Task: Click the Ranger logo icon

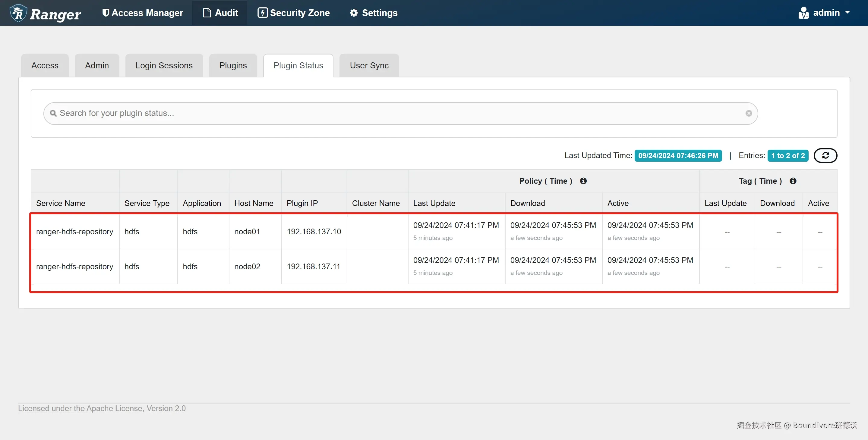Action: [18, 13]
